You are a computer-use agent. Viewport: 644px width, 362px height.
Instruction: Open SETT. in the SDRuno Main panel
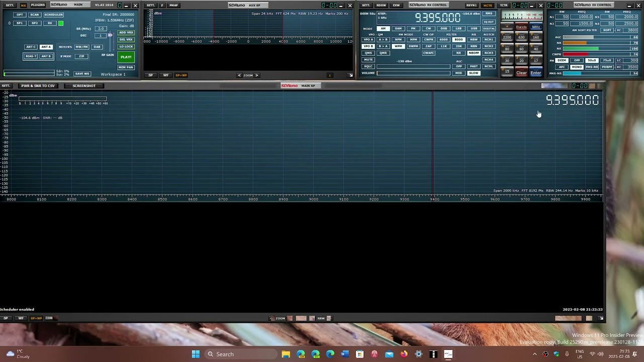click(10, 5)
